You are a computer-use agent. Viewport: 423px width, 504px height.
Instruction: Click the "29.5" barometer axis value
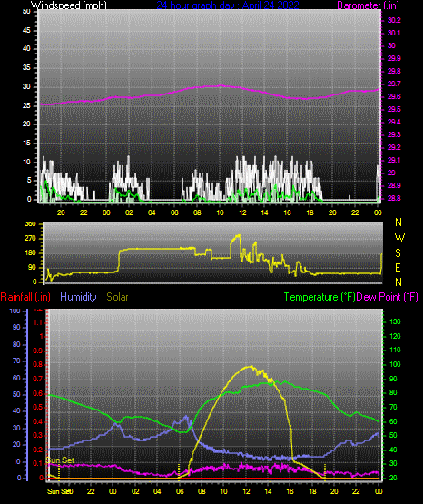[394, 110]
